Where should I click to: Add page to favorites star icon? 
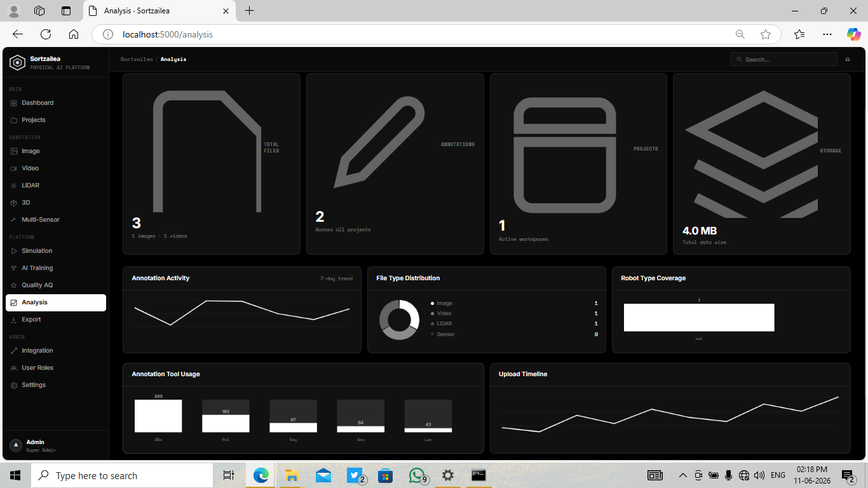coord(766,34)
